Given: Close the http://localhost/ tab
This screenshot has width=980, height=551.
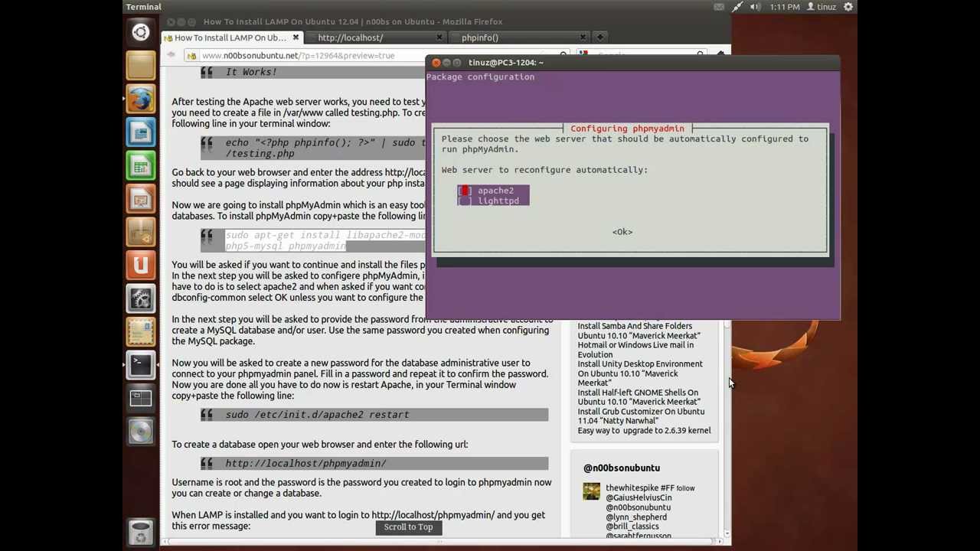Looking at the screenshot, I should [439, 37].
